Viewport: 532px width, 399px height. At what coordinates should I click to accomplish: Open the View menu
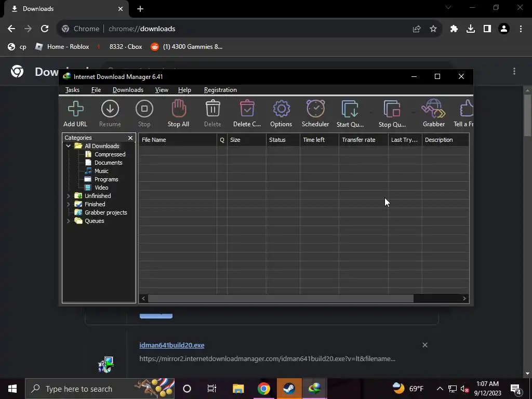pyautogui.click(x=162, y=90)
